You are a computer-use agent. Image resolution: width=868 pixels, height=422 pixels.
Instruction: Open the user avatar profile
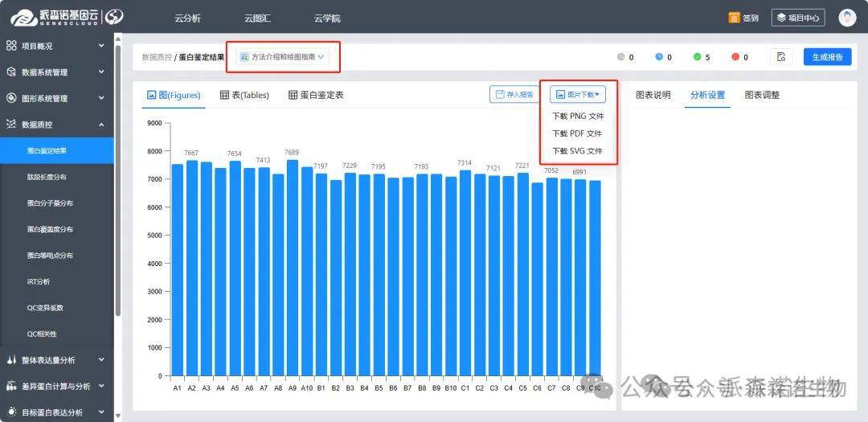[x=847, y=18]
